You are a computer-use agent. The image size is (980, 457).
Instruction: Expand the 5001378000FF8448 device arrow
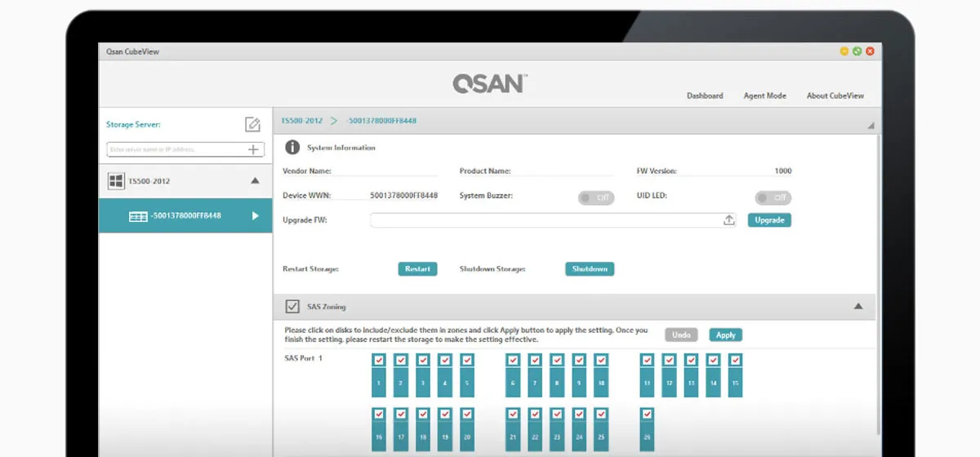255,216
